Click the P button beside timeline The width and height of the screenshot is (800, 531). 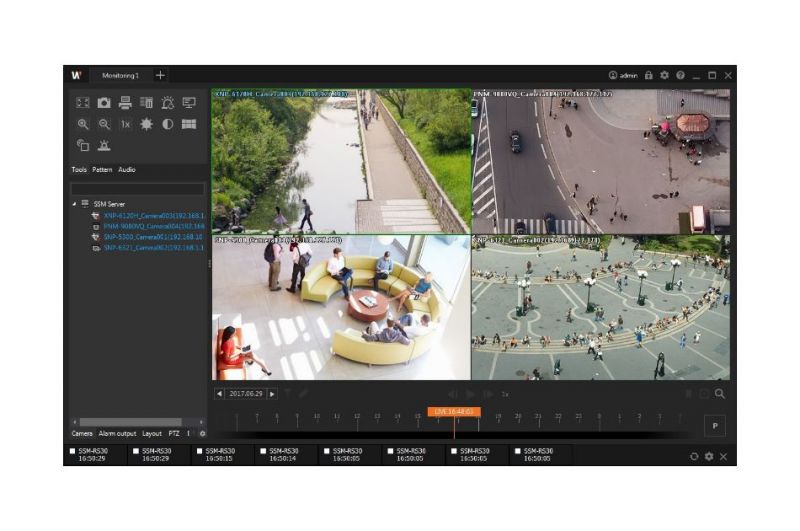(x=716, y=424)
